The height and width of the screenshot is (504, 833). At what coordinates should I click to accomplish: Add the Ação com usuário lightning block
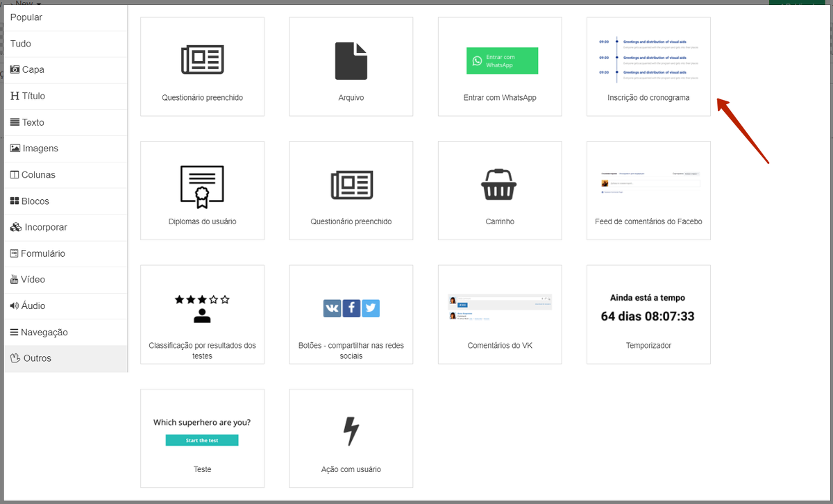coord(351,438)
